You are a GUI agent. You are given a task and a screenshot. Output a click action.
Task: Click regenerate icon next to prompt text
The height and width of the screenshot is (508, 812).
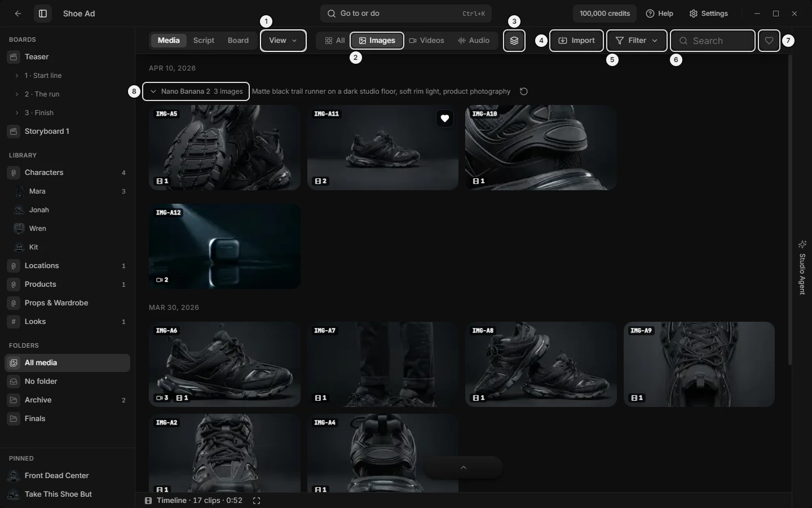pyautogui.click(x=524, y=91)
